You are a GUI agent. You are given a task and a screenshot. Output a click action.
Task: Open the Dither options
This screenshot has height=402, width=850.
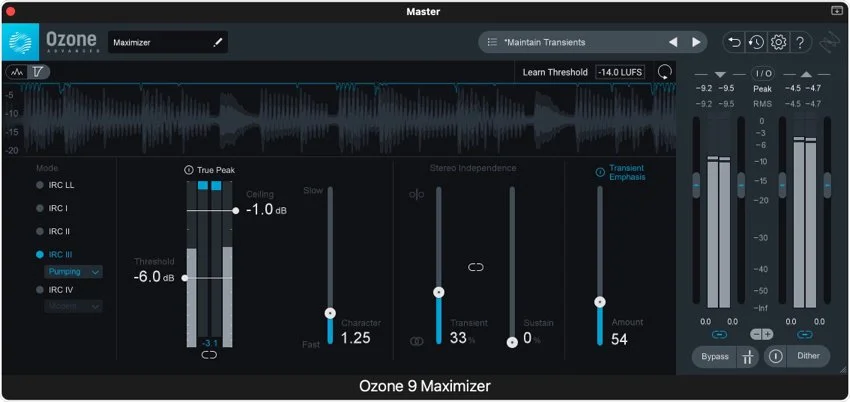tap(808, 356)
